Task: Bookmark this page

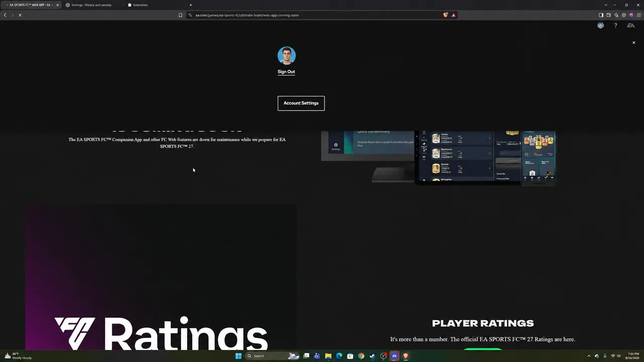Action: (180, 15)
